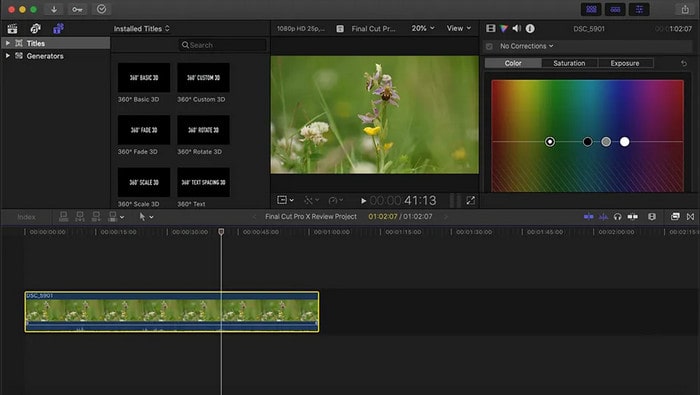Click Insert clip edit button
This screenshot has height=395, width=700.
[80, 217]
